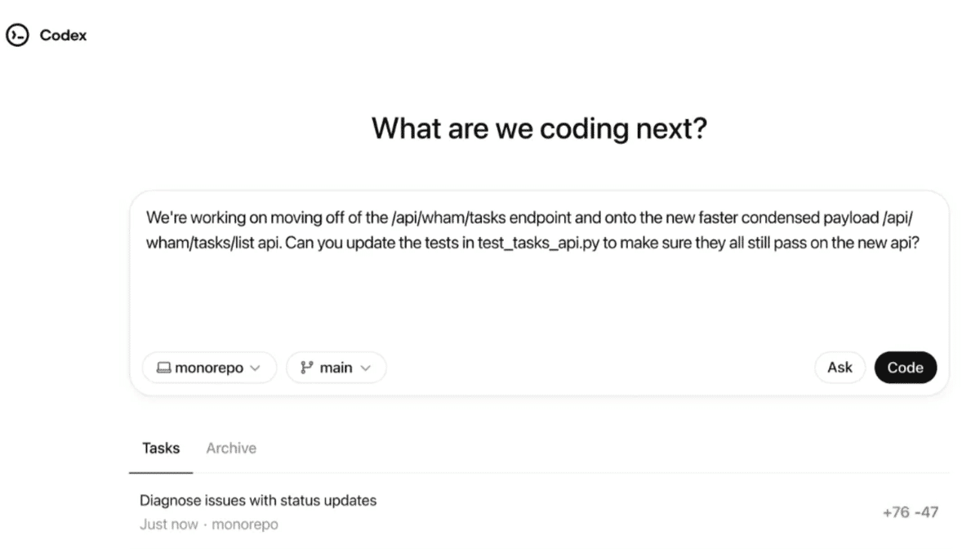
Task: Open the main branch selector
Action: [336, 368]
